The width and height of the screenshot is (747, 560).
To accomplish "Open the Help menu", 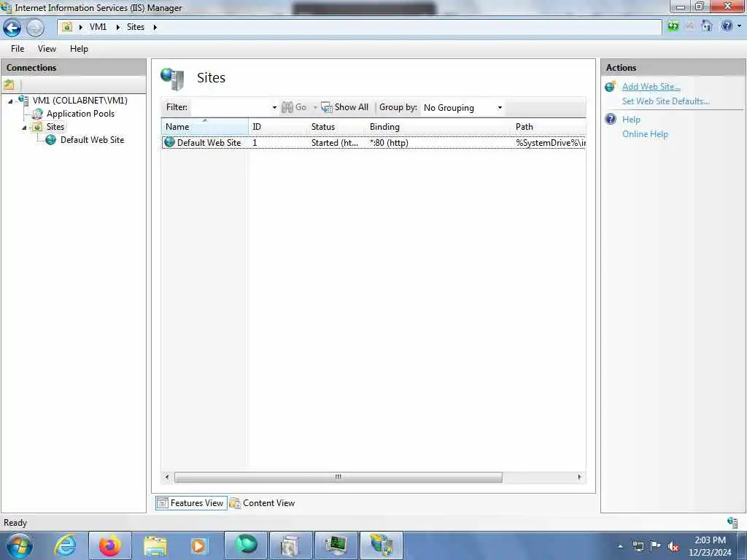I will (x=79, y=49).
